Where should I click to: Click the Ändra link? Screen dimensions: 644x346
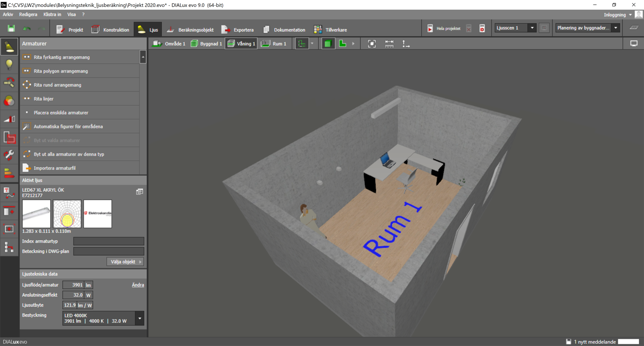[x=138, y=285]
